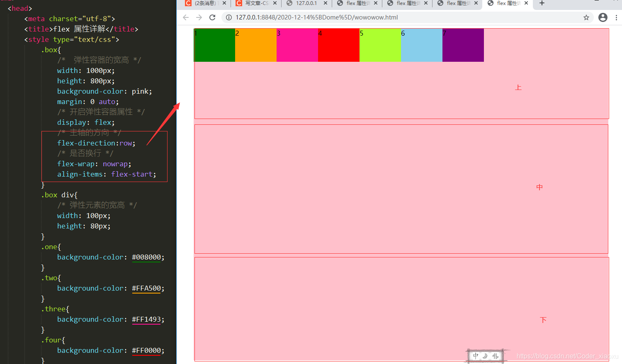Click the display: flex line
Viewport: 622px width, 364px height.
coord(86,122)
